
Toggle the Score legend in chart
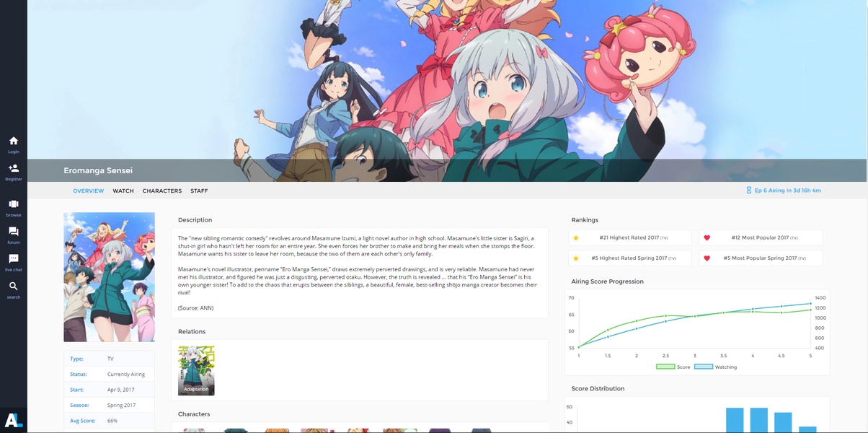(x=673, y=367)
